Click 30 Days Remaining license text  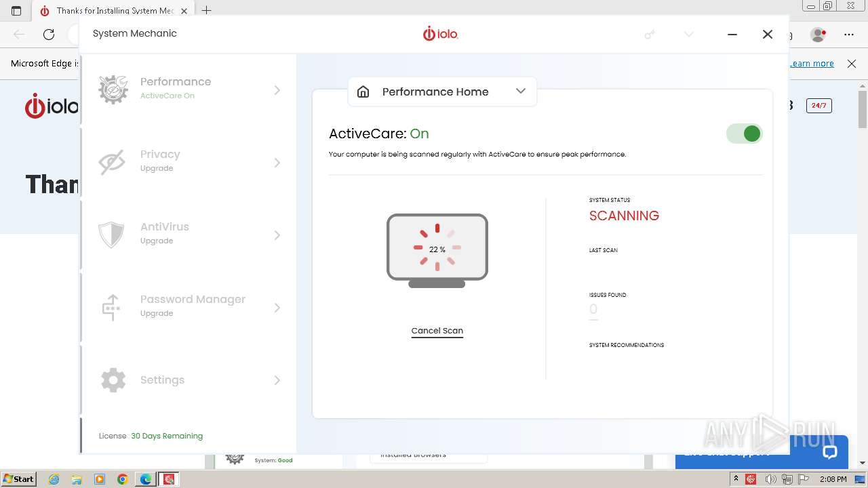pos(167,436)
